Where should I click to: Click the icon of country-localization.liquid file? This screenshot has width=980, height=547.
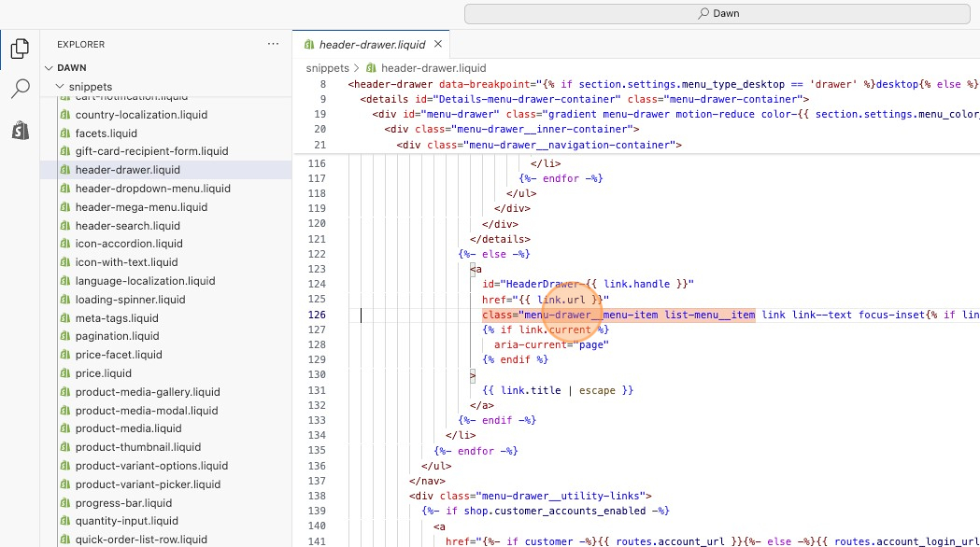[65, 115]
